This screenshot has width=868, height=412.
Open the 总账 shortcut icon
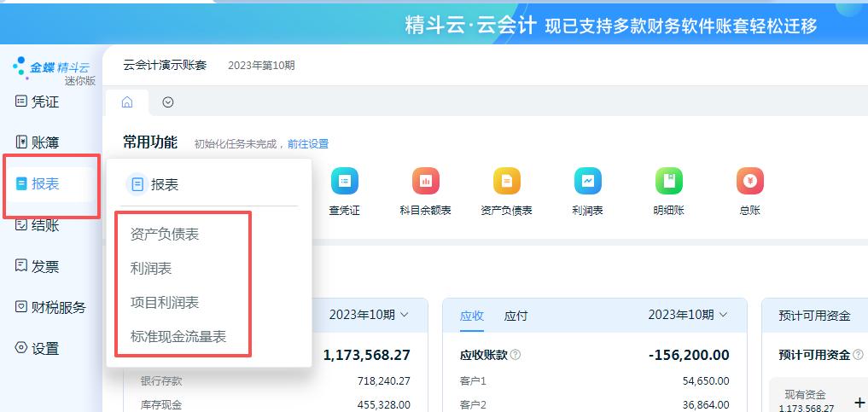click(x=749, y=182)
